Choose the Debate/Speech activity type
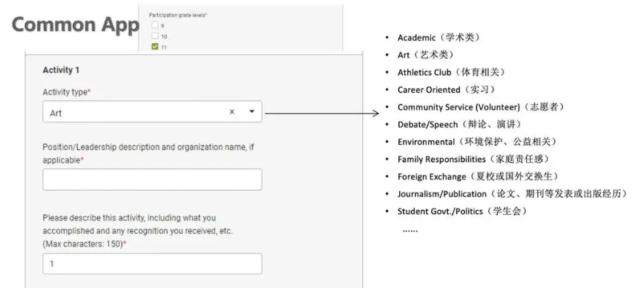Screen dimensions: 644x300 (x=458, y=124)
